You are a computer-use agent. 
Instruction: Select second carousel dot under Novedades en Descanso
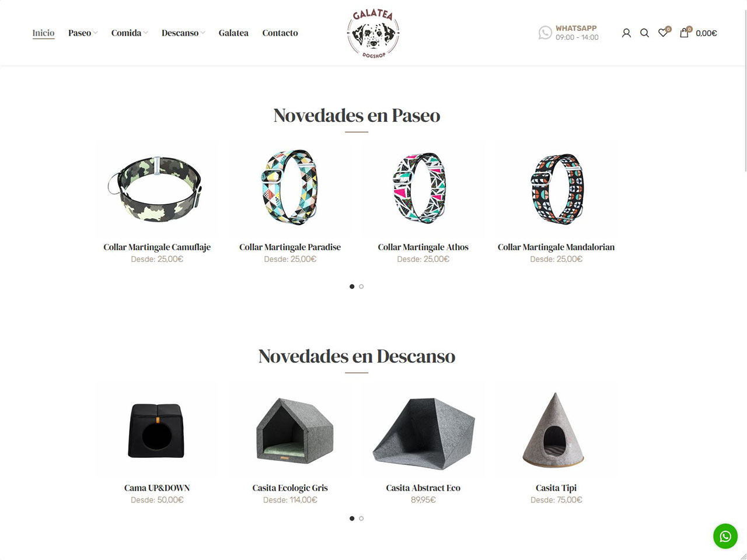coord(361,519)
